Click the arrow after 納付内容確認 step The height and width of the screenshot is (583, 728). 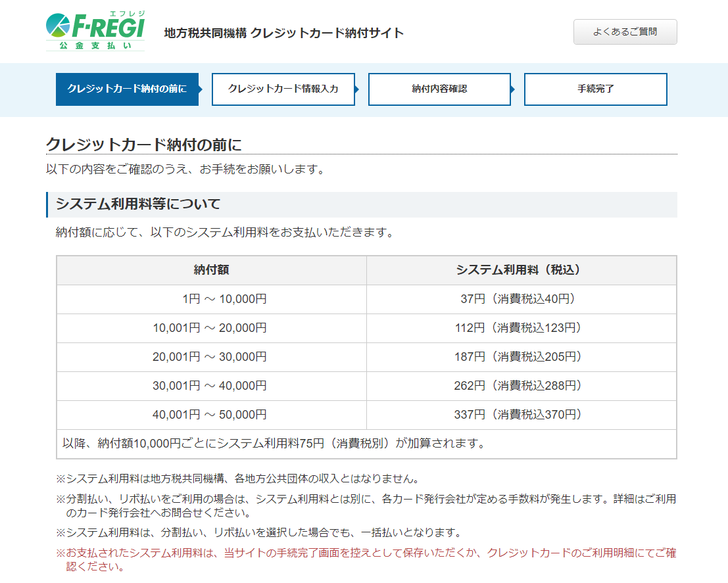(x=514, y=89)
